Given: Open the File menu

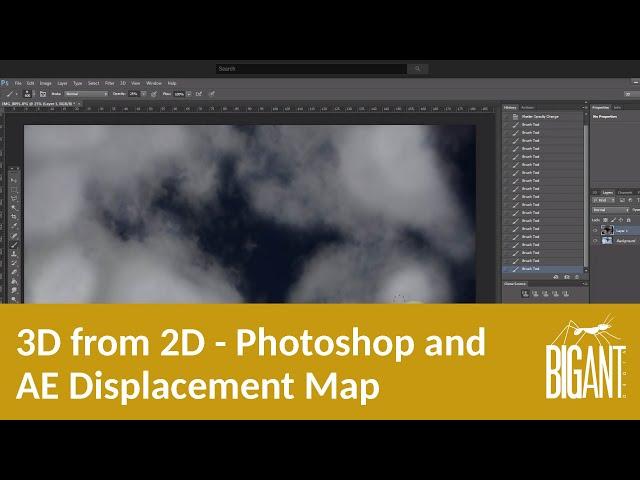Looking at the screenshot, I should tap(18, 83).
